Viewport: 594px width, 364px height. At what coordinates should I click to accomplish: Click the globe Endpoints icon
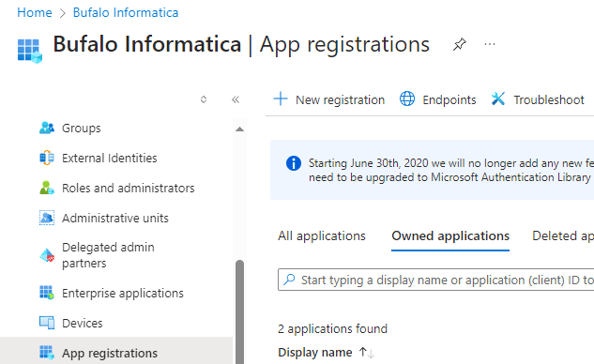click(407, 99)
